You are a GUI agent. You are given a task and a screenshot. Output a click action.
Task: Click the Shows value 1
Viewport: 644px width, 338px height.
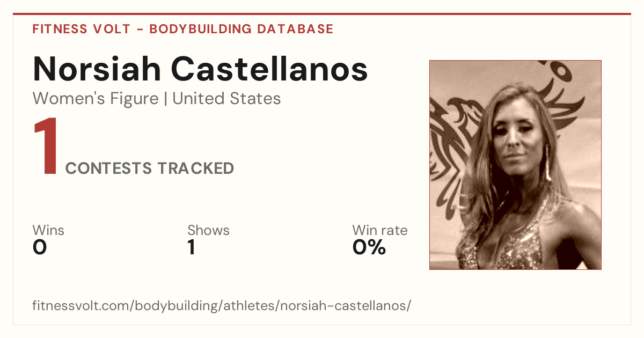191,247
